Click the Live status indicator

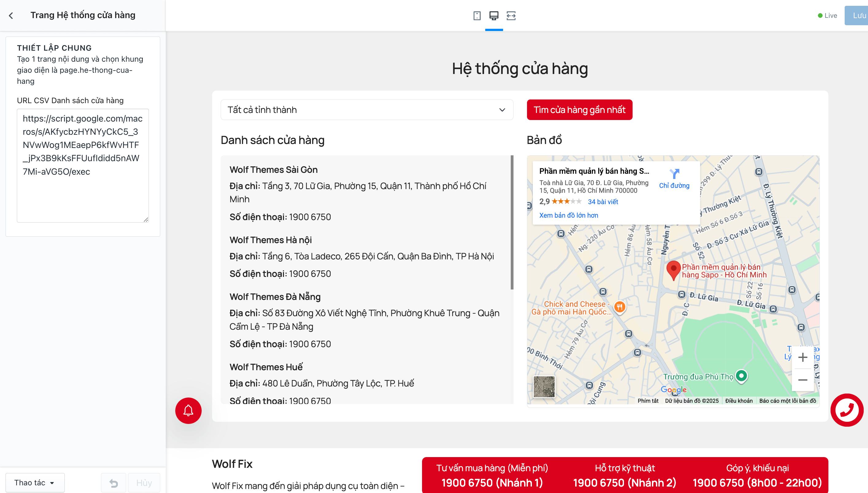pos(827,16)
